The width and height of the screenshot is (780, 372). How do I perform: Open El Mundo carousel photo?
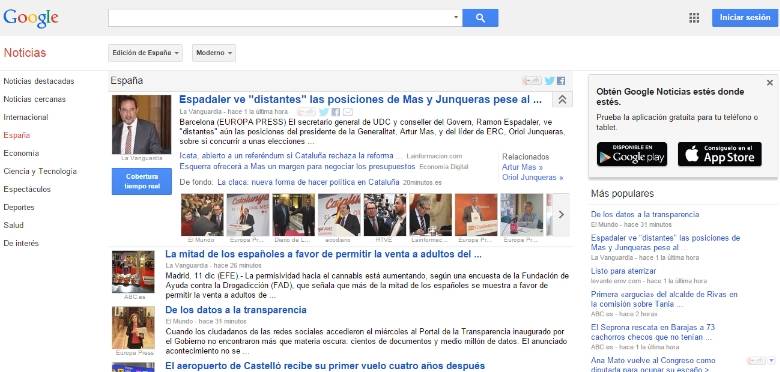[x=202, y=214]
